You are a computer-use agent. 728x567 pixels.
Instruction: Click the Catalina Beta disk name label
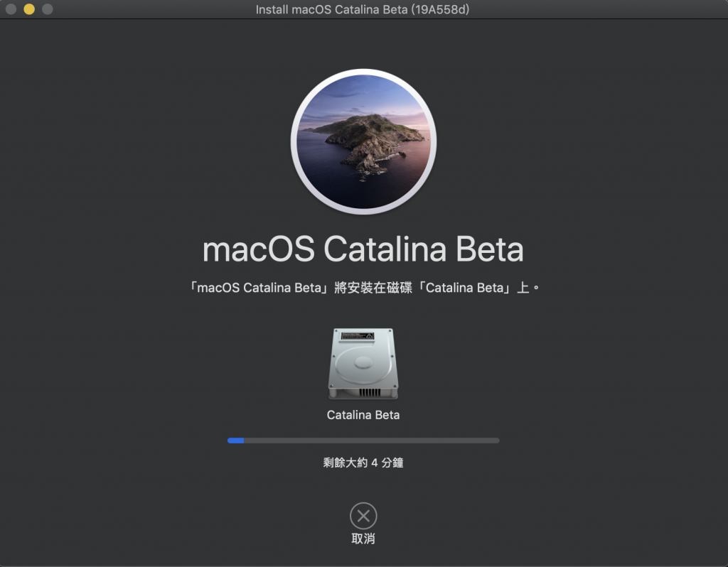click(x=363, y=415)
